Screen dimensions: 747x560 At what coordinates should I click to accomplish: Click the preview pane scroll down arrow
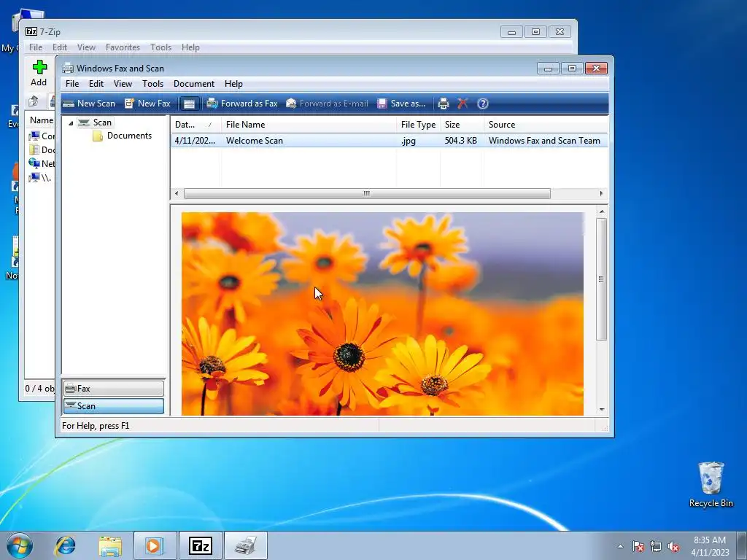[x=602, y=410]
